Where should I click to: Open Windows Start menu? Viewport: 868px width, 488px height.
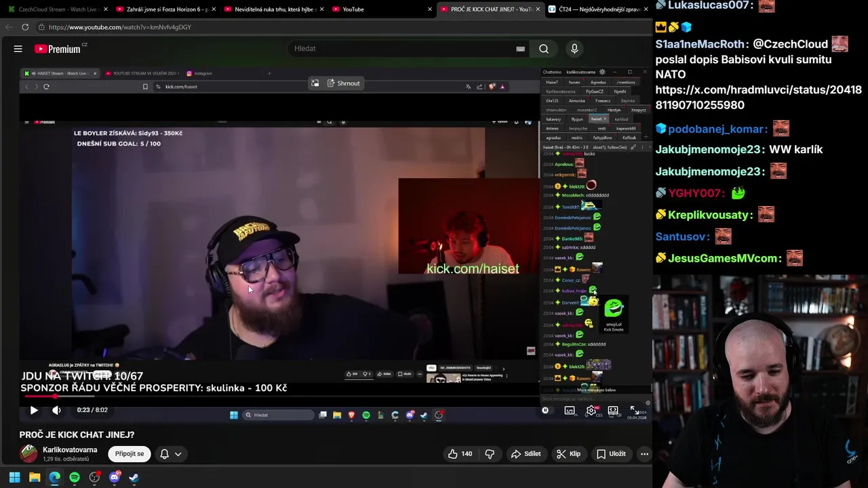coord(14,477)
